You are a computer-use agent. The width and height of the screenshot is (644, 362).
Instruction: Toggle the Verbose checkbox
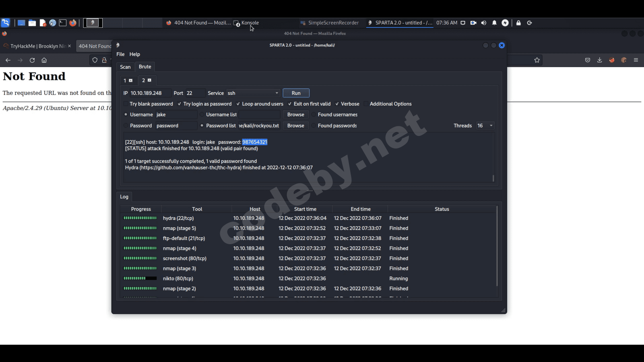tap(337, 104)
